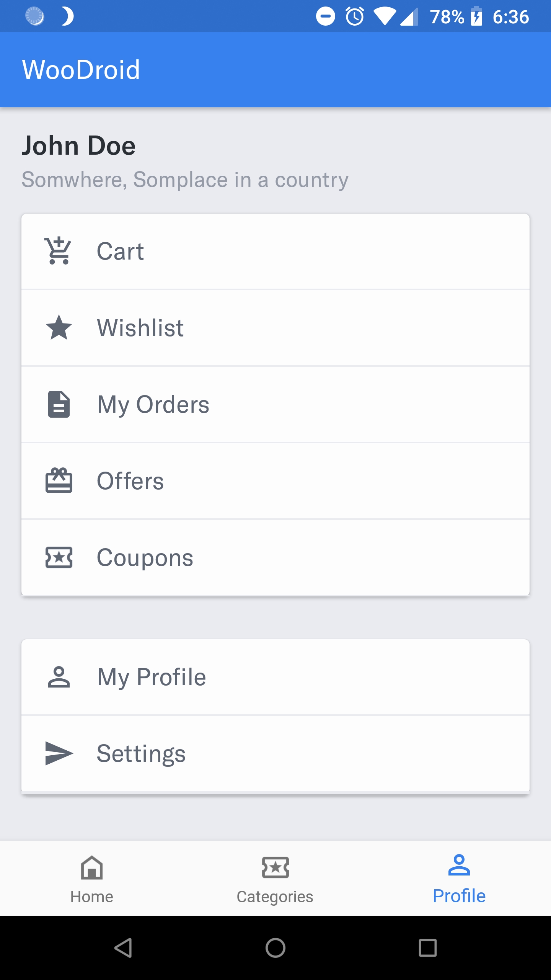
Task: Tap the Settings arrow icon
Action: click(x=59, y=753)
